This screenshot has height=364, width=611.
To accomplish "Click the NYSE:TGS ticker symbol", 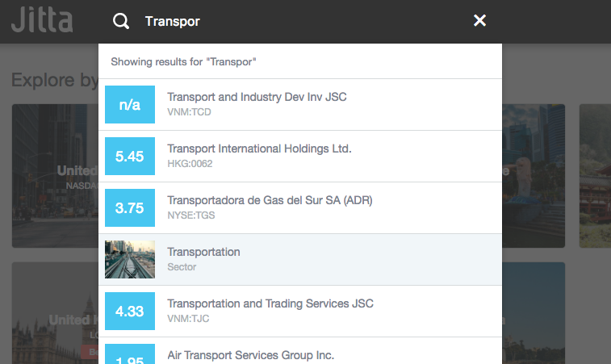I will click(x=191, y=215).
